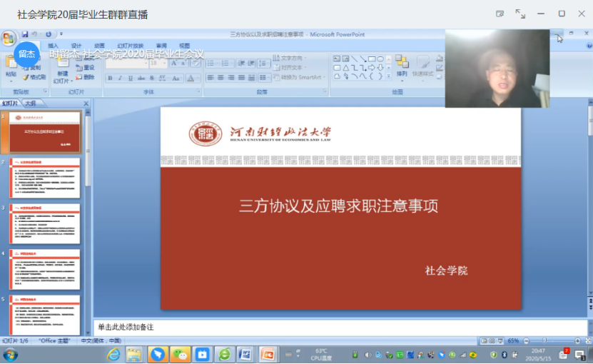This screenshot has height=364, width=593.
Task: Open the 视图 (View) ribbon tab
Action: 184,46
